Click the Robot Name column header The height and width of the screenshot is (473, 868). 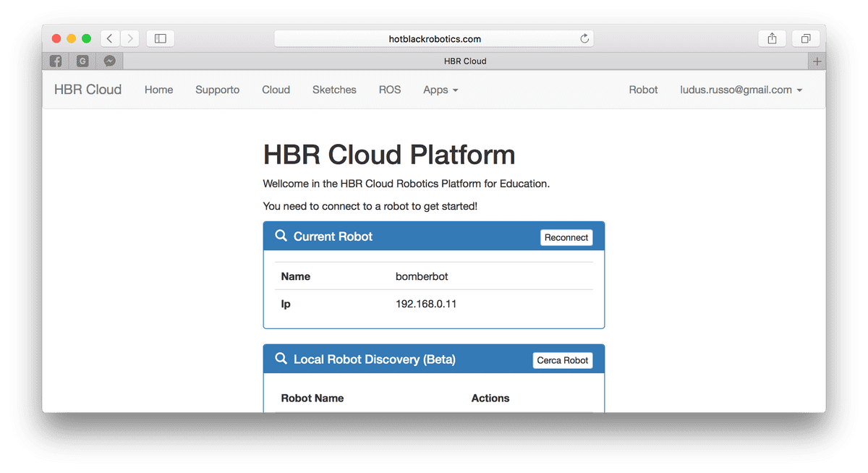point(312,398)
